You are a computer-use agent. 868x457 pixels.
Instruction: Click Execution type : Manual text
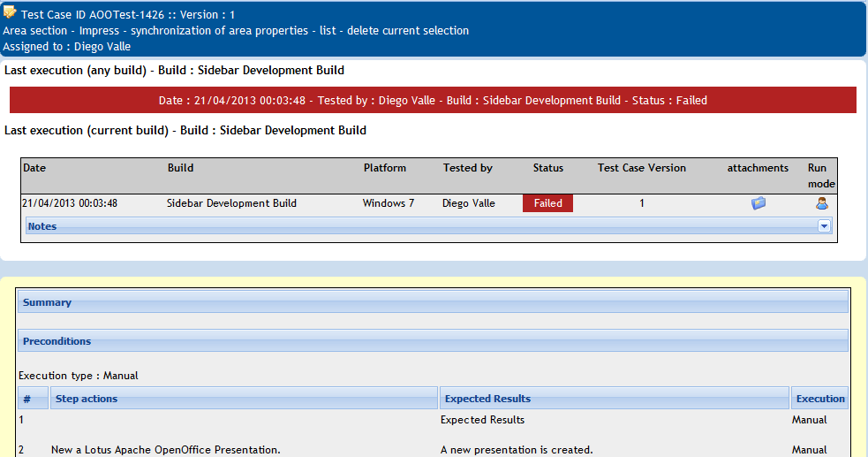(78, 376)
